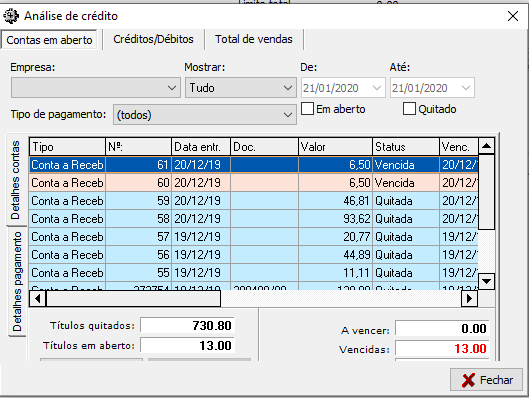Select the Detalhes contas vertical tab
This screenshot has height=398, width=529.
[x=16, y=180]
